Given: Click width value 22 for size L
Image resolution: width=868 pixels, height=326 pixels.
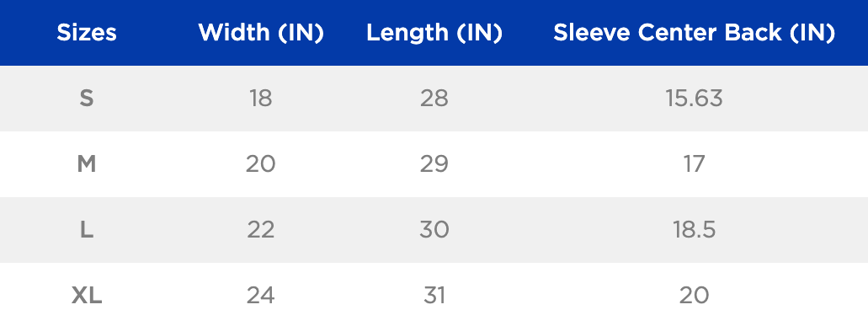Looking at the screenshot, I should click(x=261, y=230).
